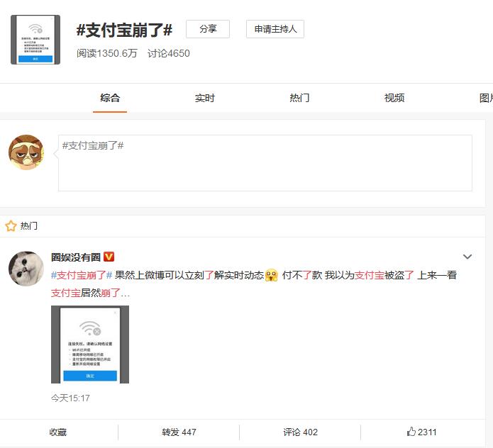The width and height of the screenshot is (493, 448).
Task: Click the grumpy cat user avatar
Action: (26, 152)
